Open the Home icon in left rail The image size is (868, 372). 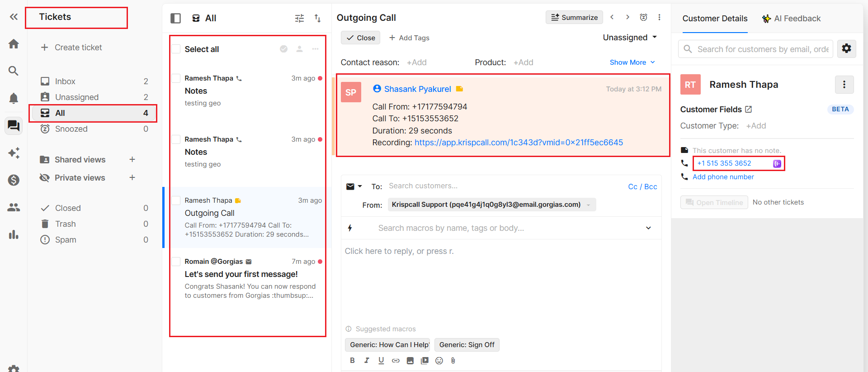(14, 44)
